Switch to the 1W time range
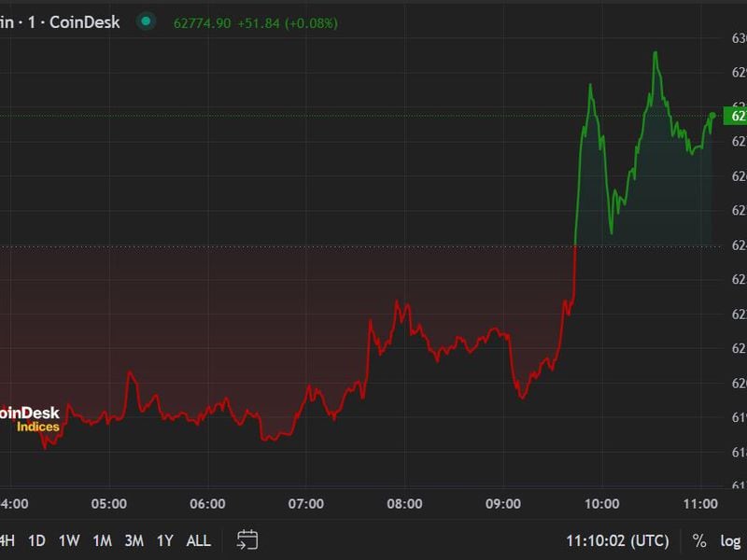 click(69, 540)
